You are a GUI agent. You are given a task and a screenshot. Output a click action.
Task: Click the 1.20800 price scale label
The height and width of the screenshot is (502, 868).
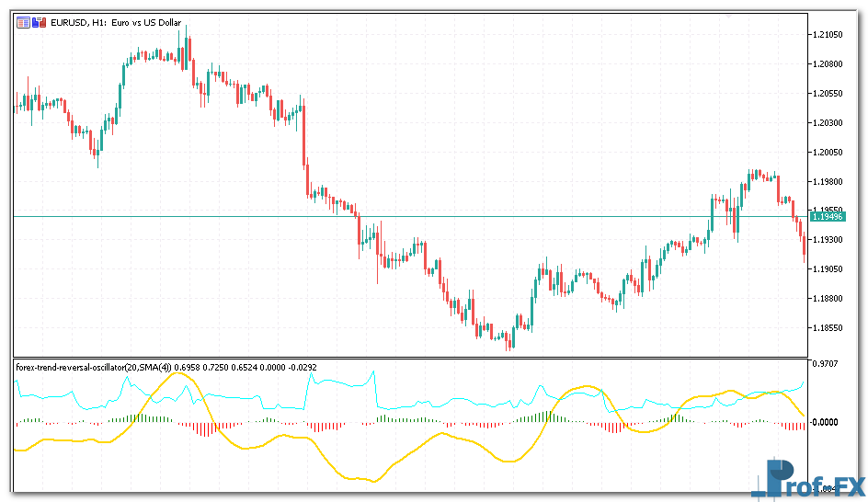(x=829, y=64)
